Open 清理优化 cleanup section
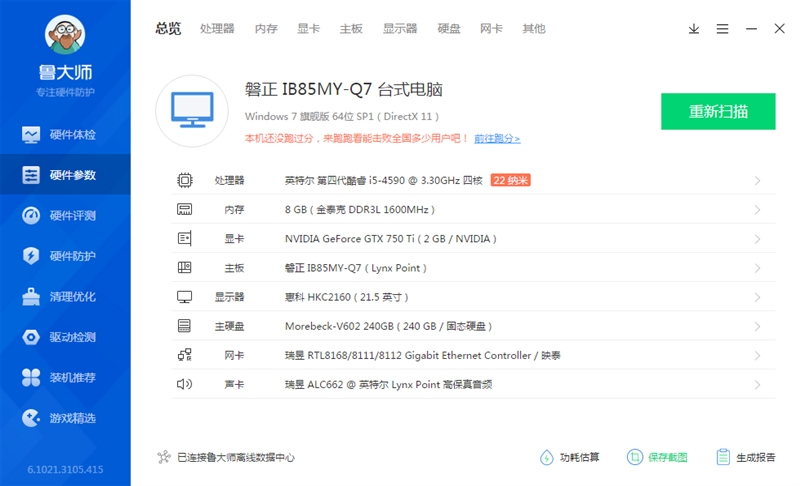The width and height of the screenshot is (800, 486). click(x=65, y=296)
